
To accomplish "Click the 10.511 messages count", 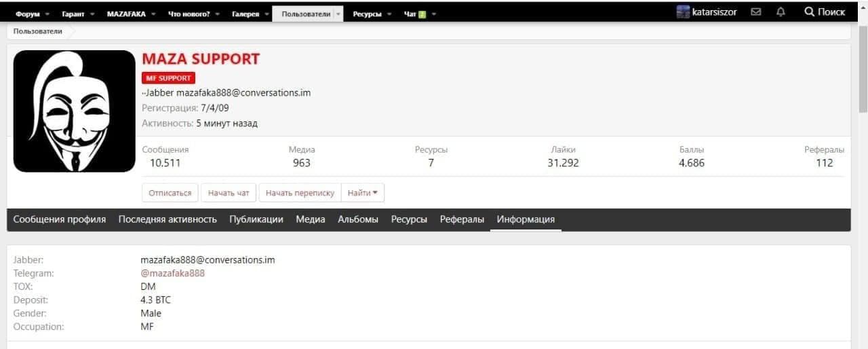I will 165,163.
